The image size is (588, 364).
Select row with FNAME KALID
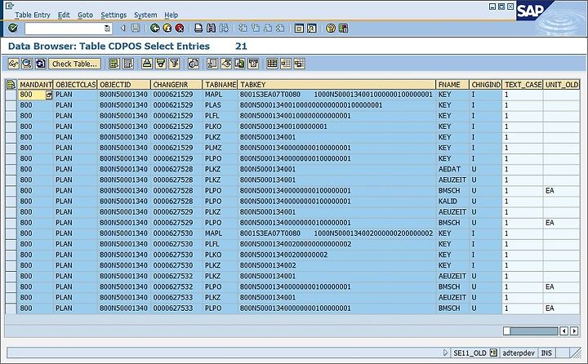point(11,202)
